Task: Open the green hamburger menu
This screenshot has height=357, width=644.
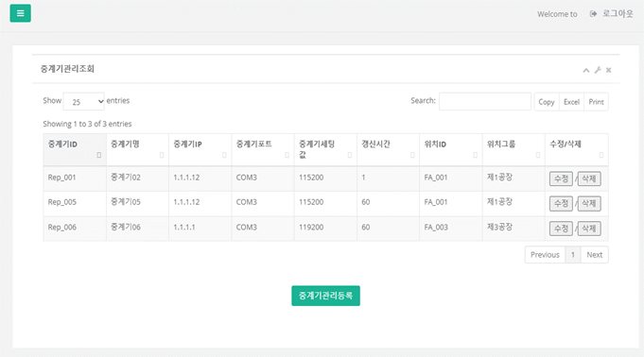Action: pos(20,13)
